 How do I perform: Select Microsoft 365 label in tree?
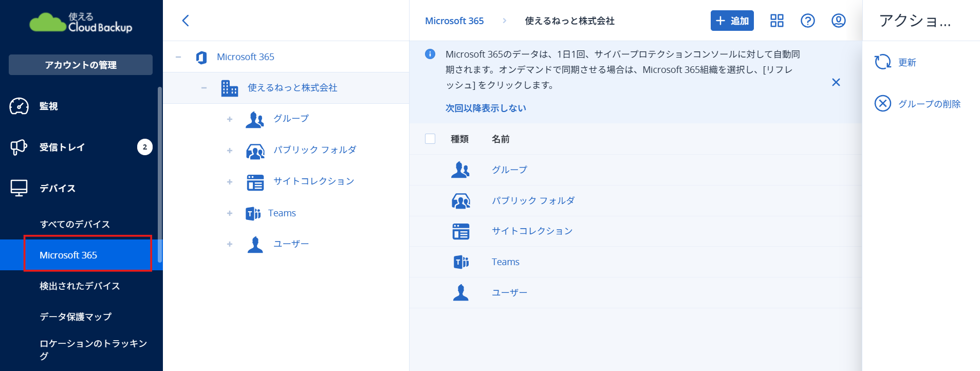coord(246,57)
